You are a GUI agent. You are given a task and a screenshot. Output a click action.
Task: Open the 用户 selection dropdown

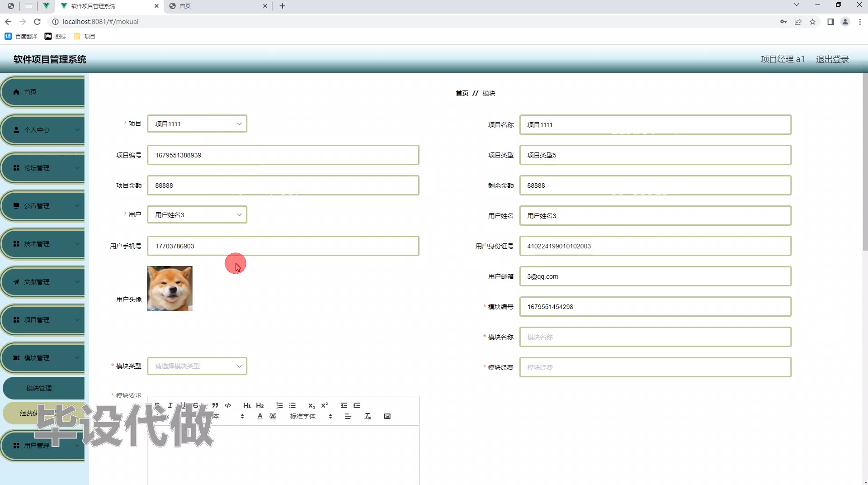[197, 215]
